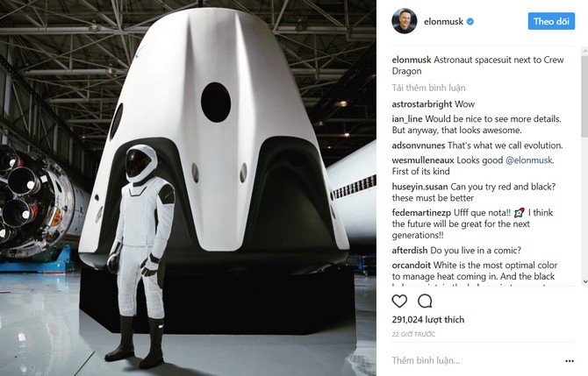Focus the Thêm bình luận comment field
The image size is (588, 376).
pyautogui.click(x=477, y=360)
